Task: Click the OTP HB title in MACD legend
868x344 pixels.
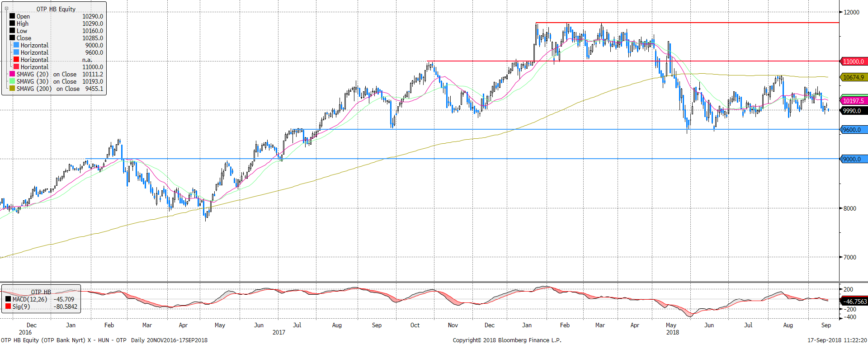Action: click(41, 292)
